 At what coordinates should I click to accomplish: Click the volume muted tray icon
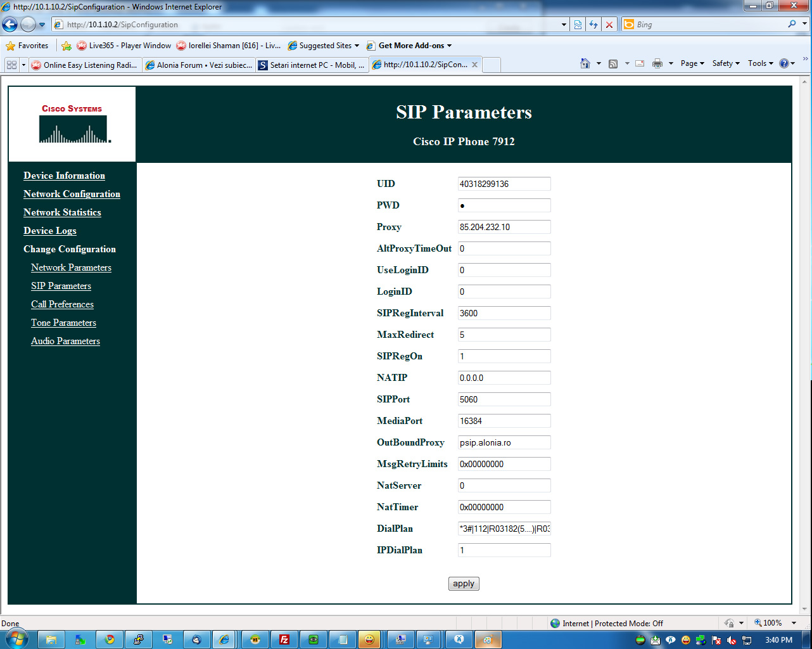pos(732,640)
